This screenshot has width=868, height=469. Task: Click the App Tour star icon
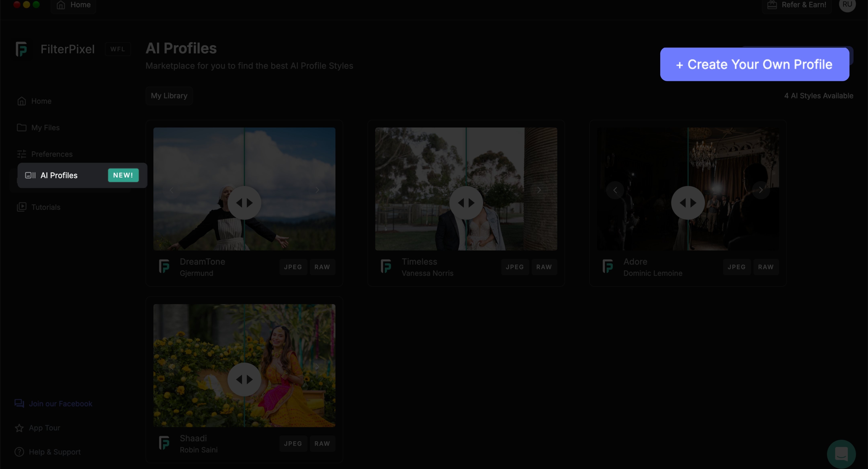19,428
